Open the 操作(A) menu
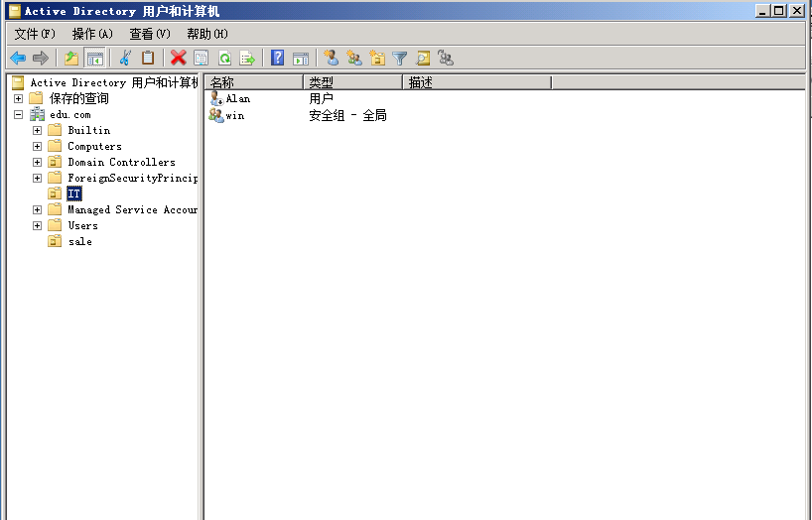Image resolution: width=812 pixels, height=520 pixels. tap(92, 34)
